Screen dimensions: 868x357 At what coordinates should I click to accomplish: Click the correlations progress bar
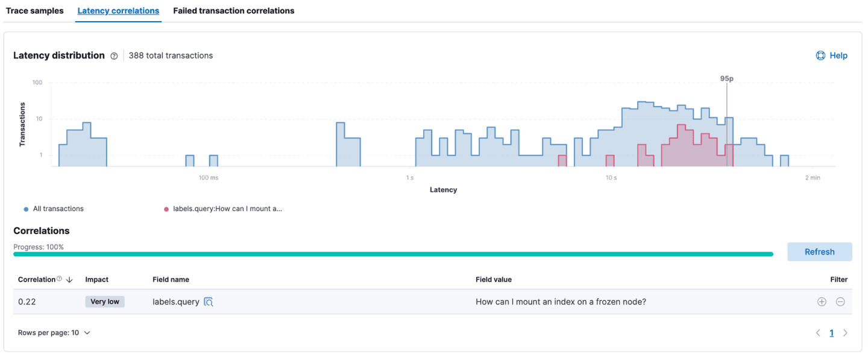point(392,254)
